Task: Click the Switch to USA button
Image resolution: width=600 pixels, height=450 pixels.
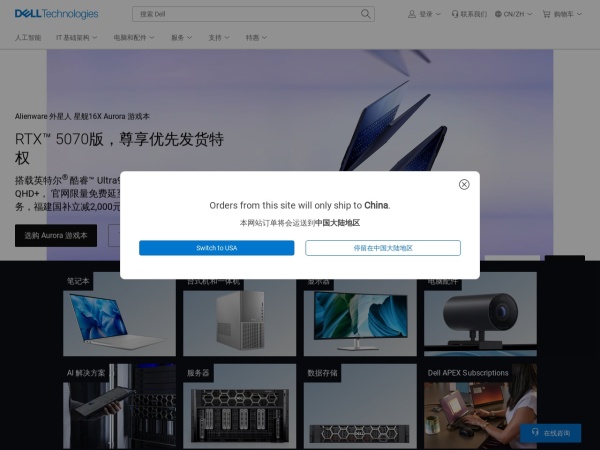Action: click(x=217, y=248)
